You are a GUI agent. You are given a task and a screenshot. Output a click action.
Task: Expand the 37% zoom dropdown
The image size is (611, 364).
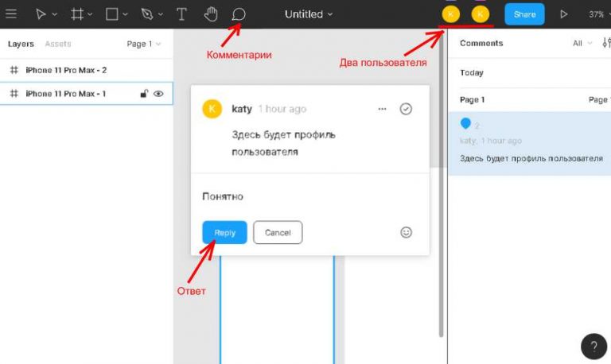click(x=597, y=14)
